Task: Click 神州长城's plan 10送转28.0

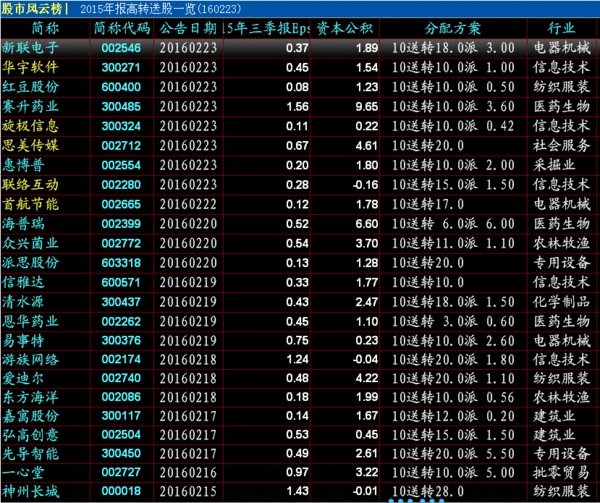Action: point(428,491)
